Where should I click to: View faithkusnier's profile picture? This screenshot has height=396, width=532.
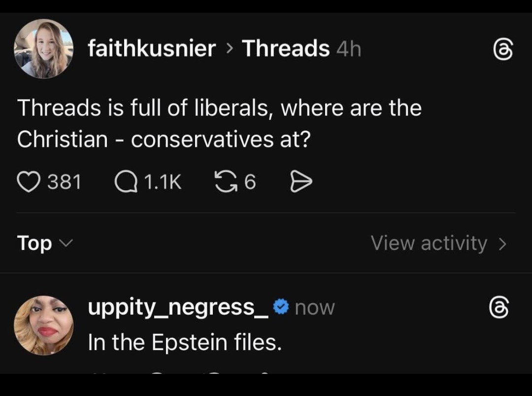pos(43,48)
